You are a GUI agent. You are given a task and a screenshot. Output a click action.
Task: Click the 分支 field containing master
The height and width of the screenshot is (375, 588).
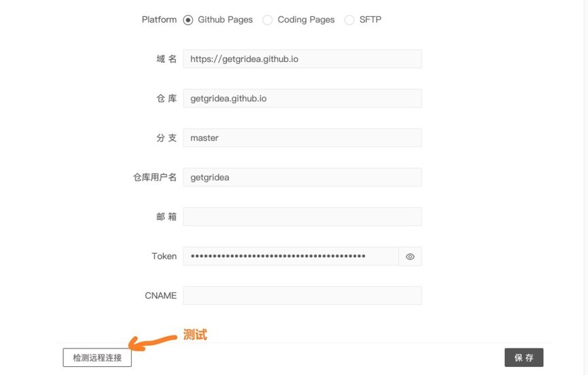point(302,137)
